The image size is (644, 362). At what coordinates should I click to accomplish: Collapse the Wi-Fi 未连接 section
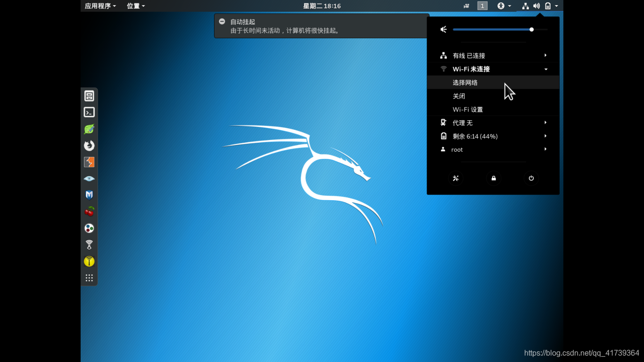click(493, 69)
